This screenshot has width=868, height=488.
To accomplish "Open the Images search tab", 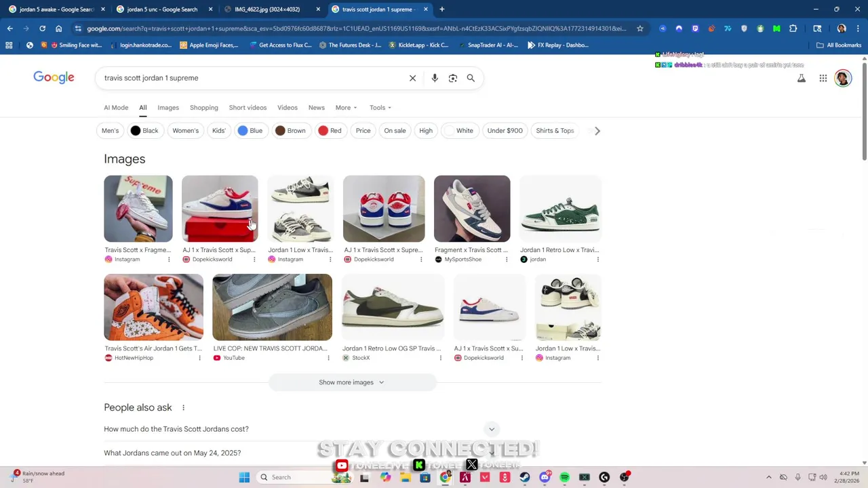I will 168,108.
